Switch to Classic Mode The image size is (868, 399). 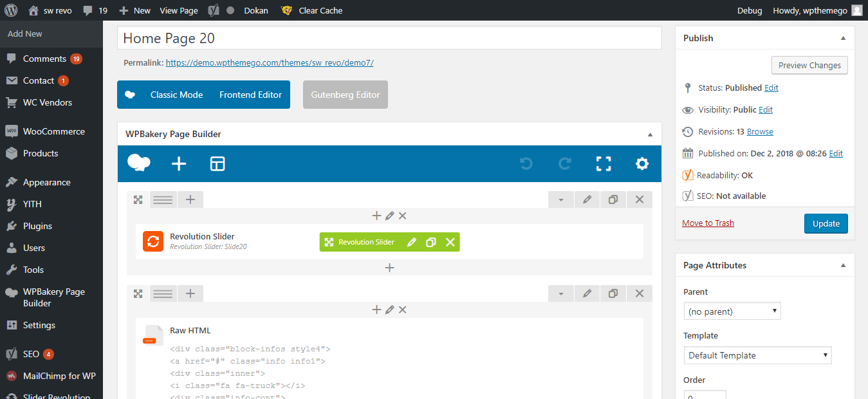[x=176, y=95]
